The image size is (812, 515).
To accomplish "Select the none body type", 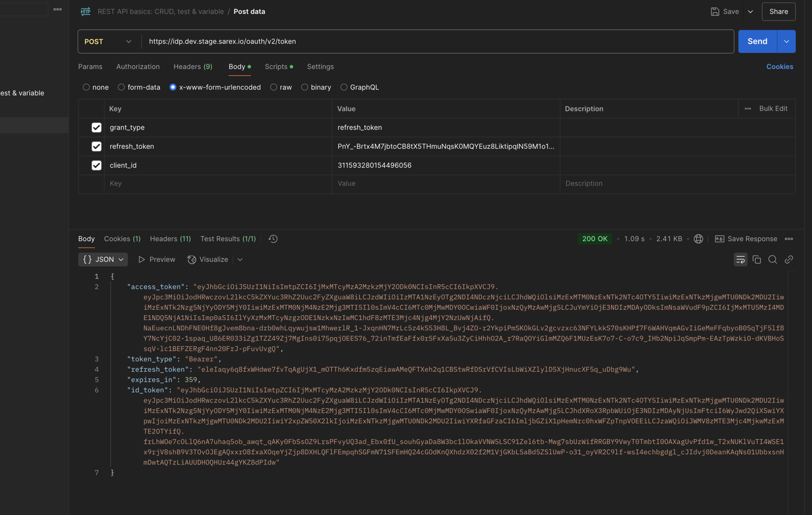I will tap(86, 87).
